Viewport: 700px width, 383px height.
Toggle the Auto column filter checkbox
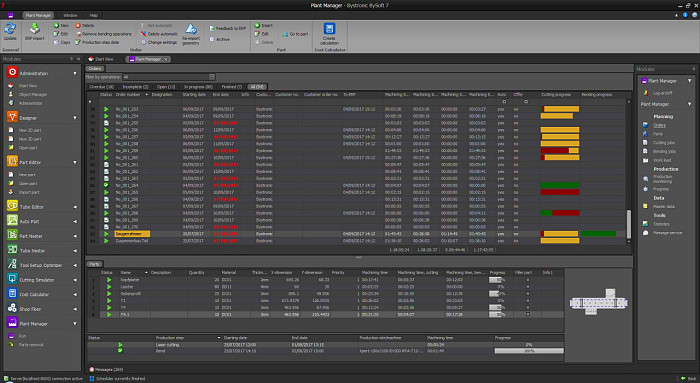tap(504, 102)
